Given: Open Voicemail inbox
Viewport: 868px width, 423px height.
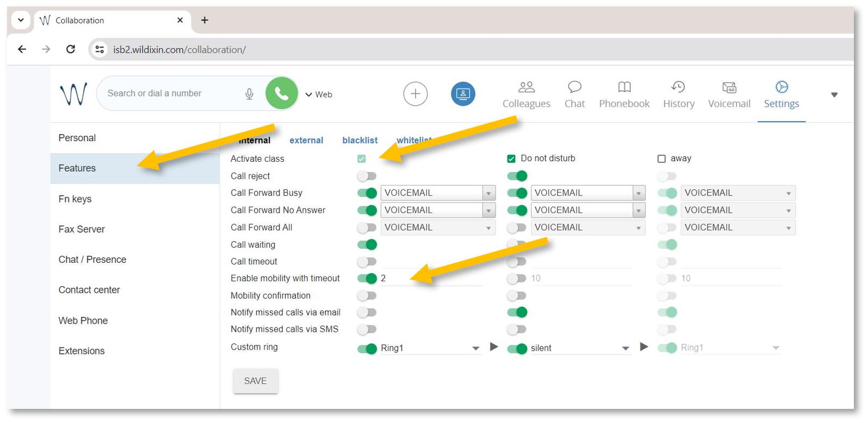Looking at the screenshot, I should coord(729,94).
